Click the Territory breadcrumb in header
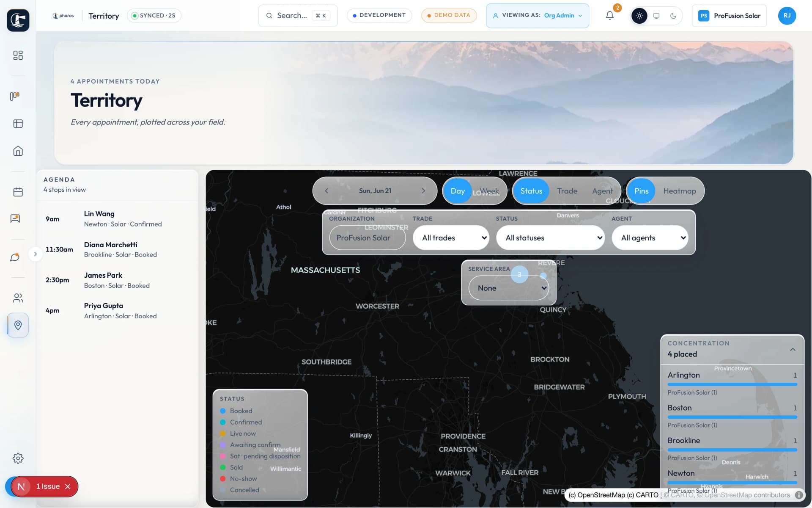This screenshot has height=508, width=812. (104, 16)
